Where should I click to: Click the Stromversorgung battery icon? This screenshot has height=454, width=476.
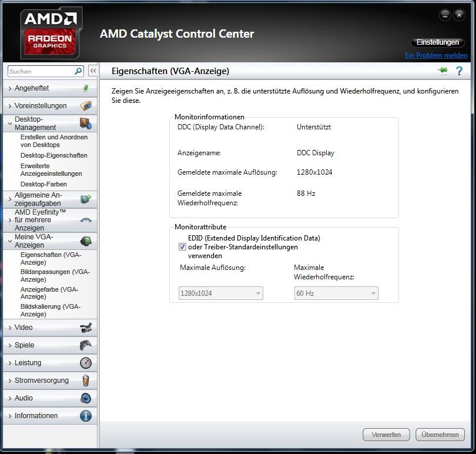tap(86, 380)
